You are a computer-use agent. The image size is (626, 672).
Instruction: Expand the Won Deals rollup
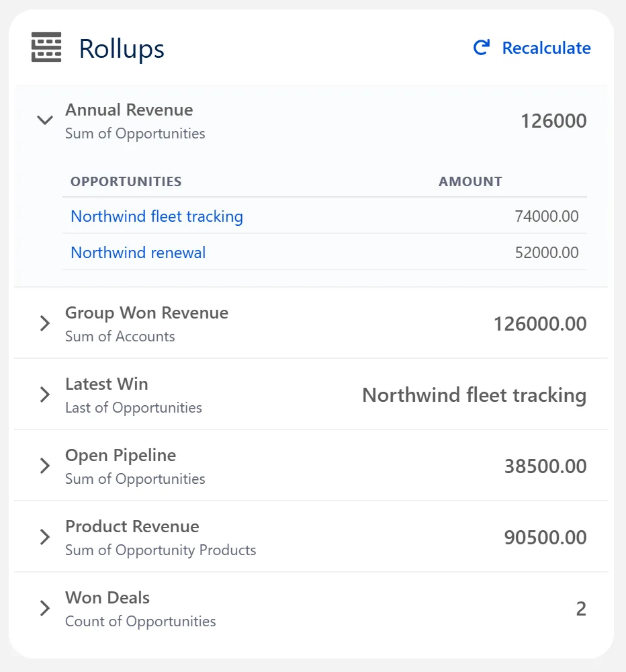[45, 608]
